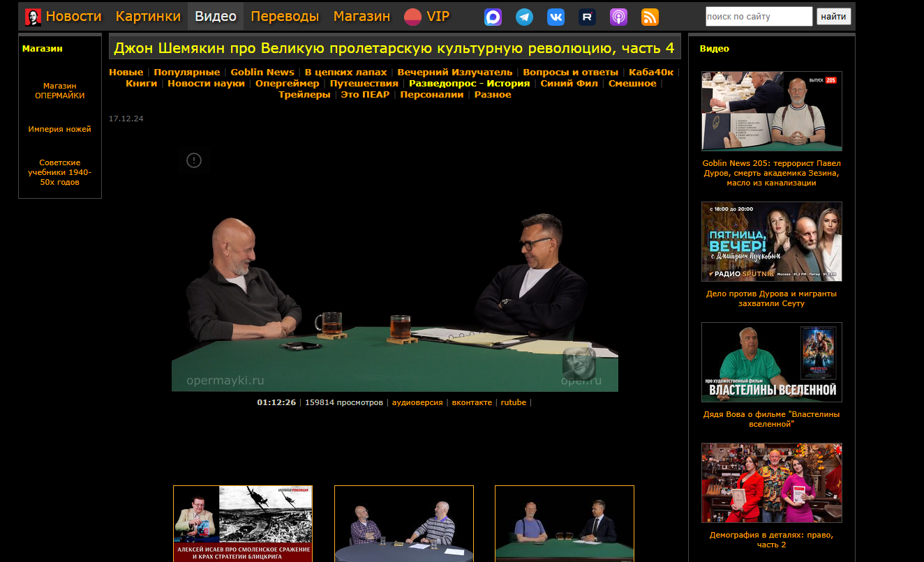Open the Персоналии category
The width and height of the screenshot is (924, 562).
click(x=432, y=95)
